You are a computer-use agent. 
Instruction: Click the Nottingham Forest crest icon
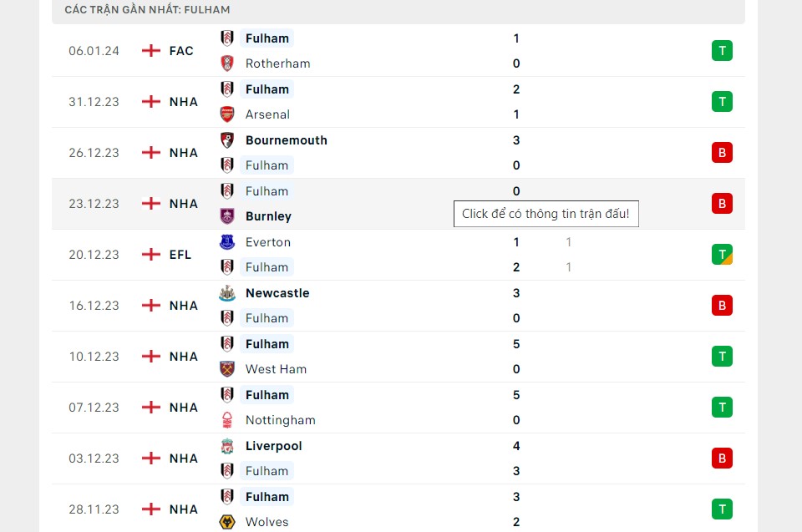coord(227,420)
